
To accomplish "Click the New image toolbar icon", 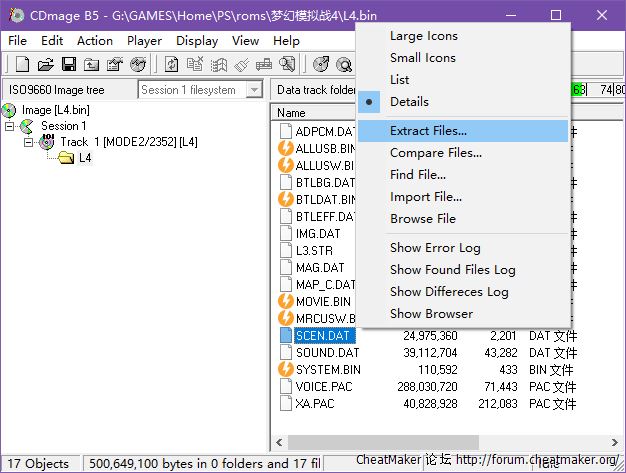I will coord(21,64).
